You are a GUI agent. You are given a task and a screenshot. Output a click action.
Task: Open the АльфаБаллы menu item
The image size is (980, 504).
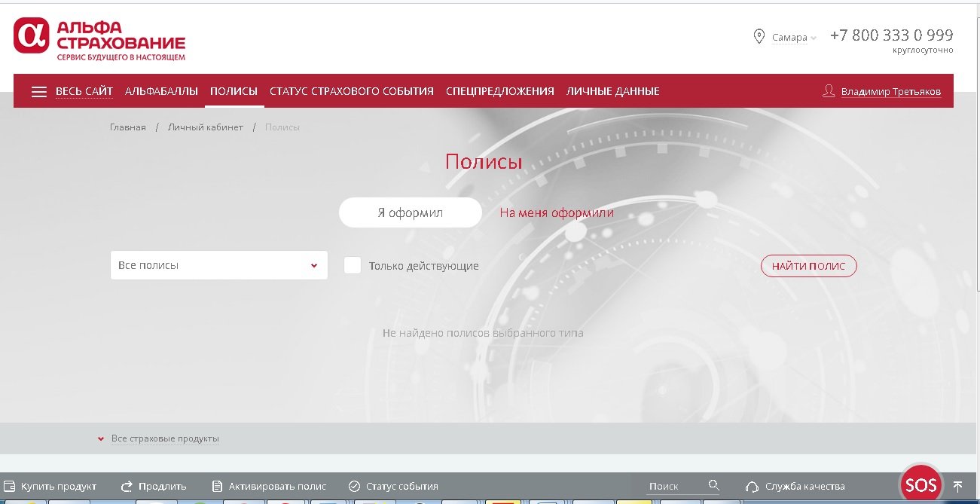(161, 91)
